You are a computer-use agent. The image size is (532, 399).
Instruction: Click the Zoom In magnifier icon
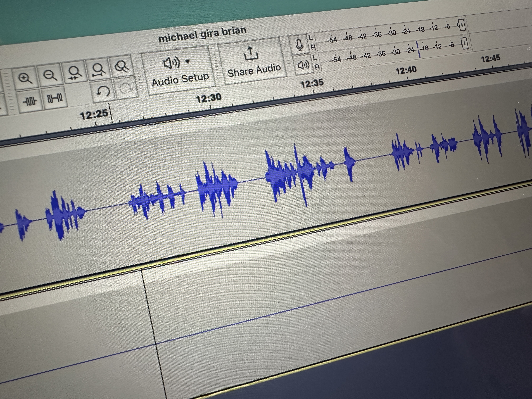[x=25, y=78]
